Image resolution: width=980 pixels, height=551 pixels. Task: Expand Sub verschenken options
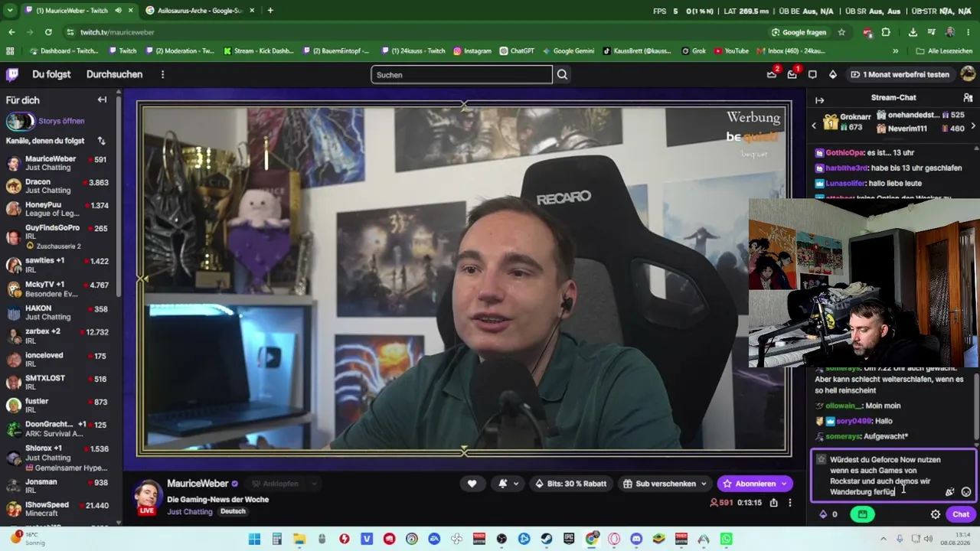coord(702,484)
